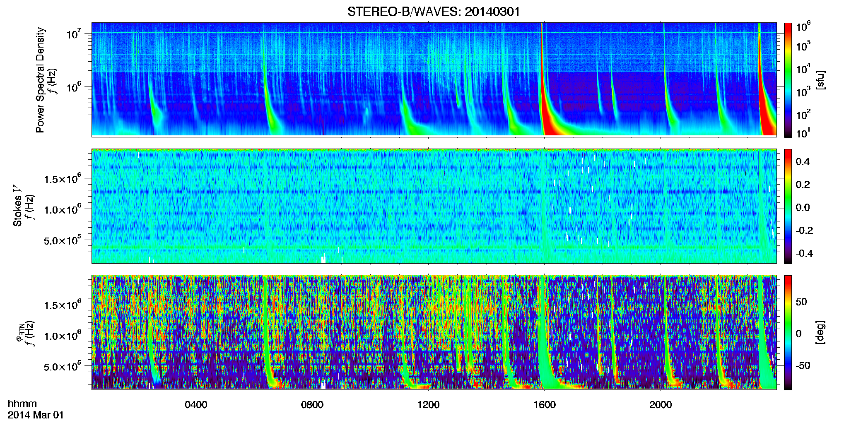Viewport: 868px width, 447px height.
Task: Click the Stokes V axis label
Action: pyautogui.click(x=17, y=206)
